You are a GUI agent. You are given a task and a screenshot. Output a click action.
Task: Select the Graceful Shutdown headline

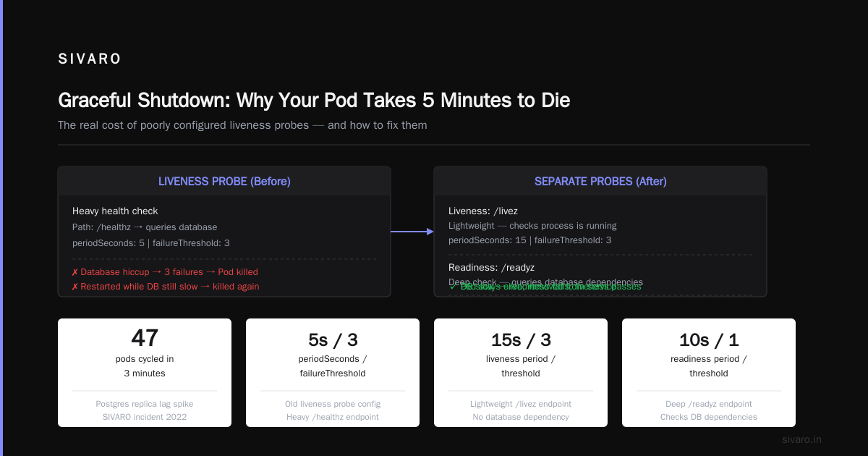tap(314, 100)
